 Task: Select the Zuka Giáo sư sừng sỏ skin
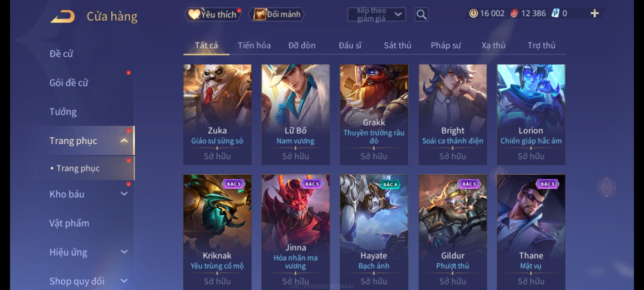click(x=217, y=114)
